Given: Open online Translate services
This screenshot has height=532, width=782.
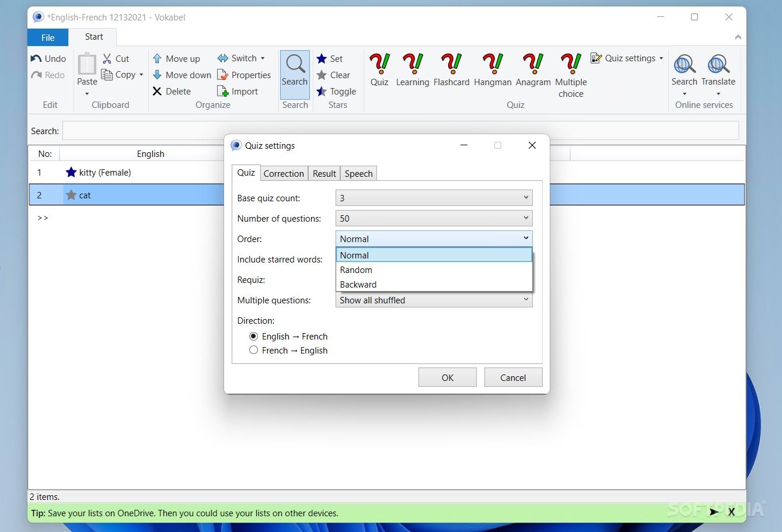Looking at the screenshot, I should [718, 71].
